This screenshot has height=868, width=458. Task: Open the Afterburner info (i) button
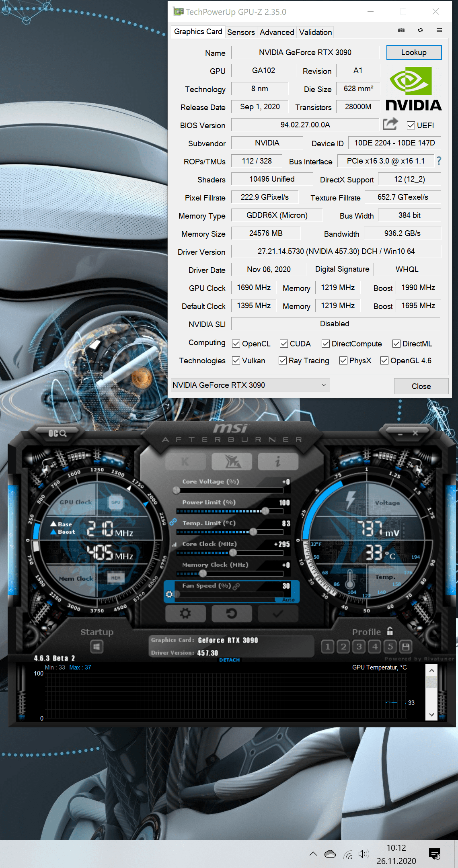point(278,462)
